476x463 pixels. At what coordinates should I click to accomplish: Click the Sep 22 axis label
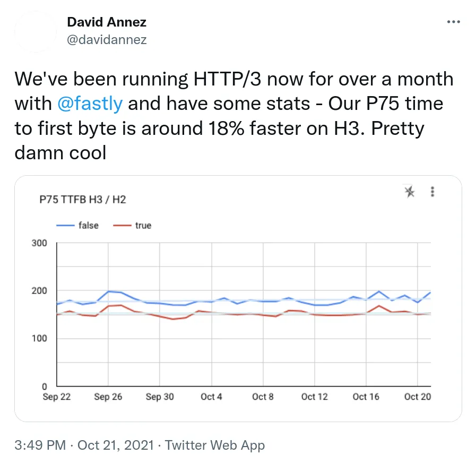point(56,397)
